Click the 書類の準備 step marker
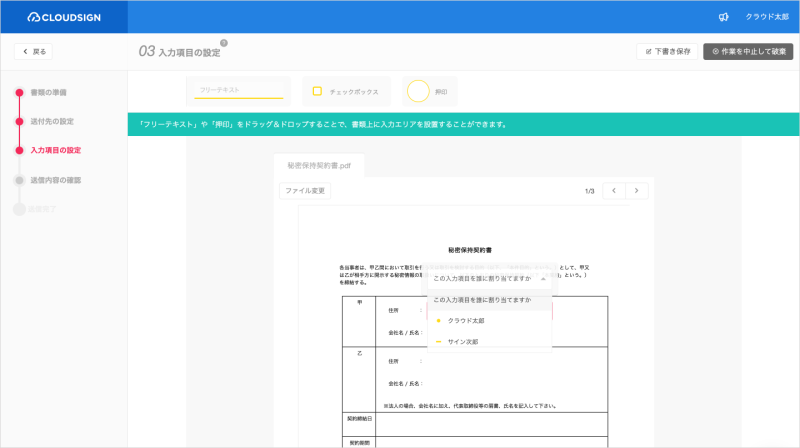 [18, 92]
